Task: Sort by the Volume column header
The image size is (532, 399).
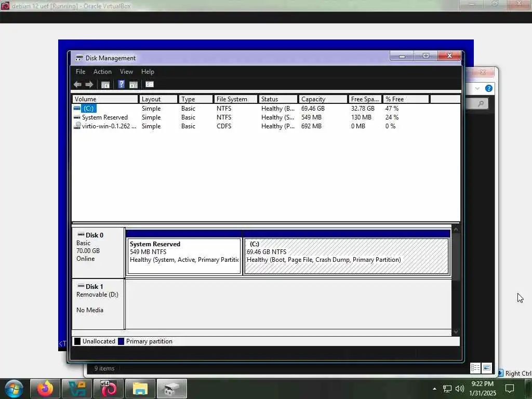Action: coord(105,99)
